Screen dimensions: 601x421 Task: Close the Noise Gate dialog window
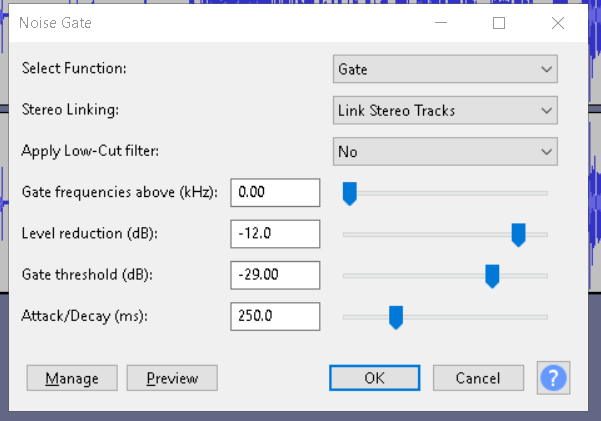pyautogui.click(x=558, y=23)
